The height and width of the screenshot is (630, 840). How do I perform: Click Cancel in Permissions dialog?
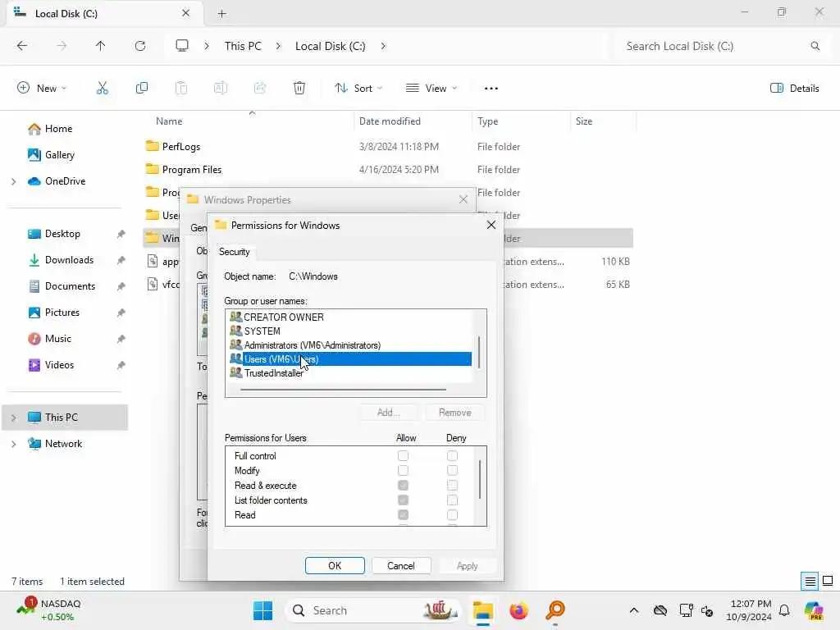[400, 566]
